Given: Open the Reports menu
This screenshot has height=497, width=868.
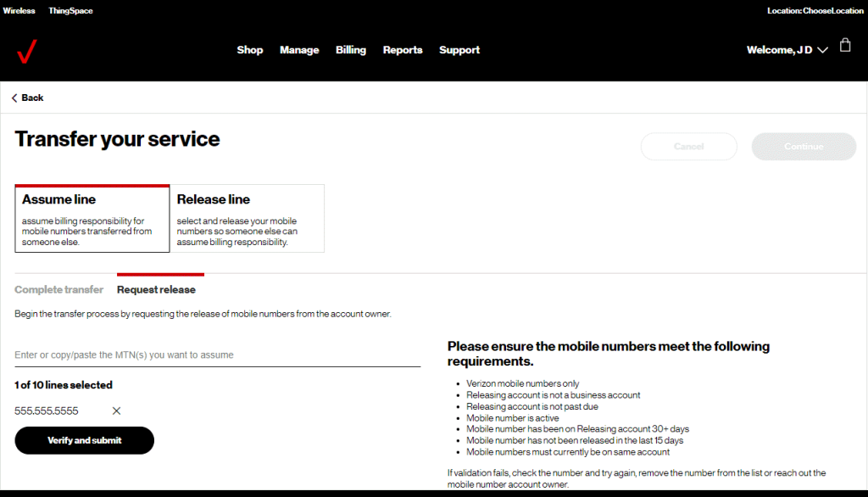Looking at the screenshot, I should pos(403,50).
